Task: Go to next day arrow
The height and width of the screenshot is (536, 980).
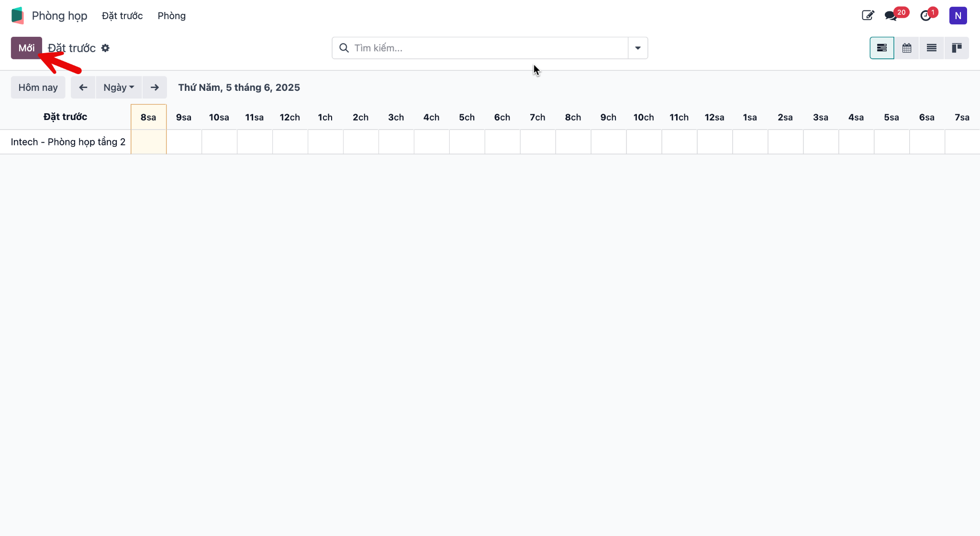Action: [155, 87]
